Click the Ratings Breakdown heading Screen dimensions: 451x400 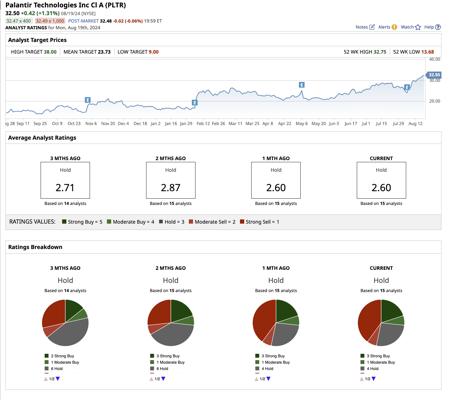tap(35, 247)
